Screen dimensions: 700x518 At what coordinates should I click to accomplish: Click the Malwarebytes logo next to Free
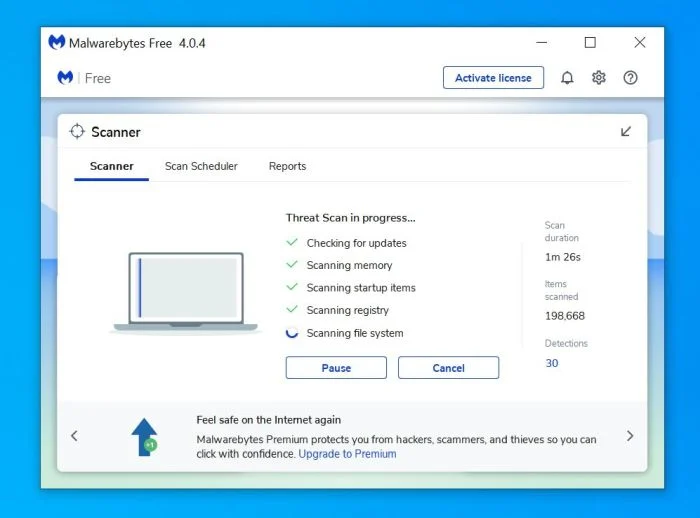click(x=65, y=78)
